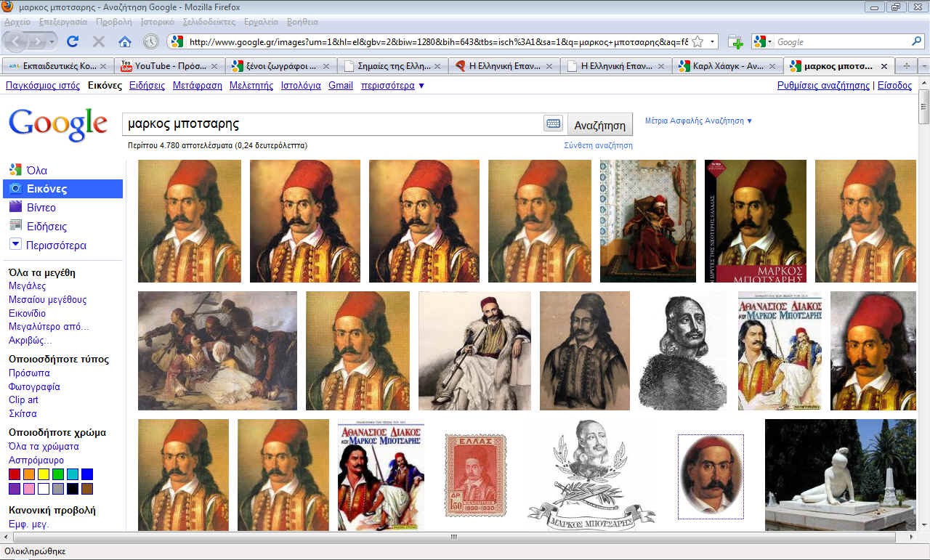Expand Περισσότερα in the left sidebar
Screen dimensions: 930x560
[56, 245]
